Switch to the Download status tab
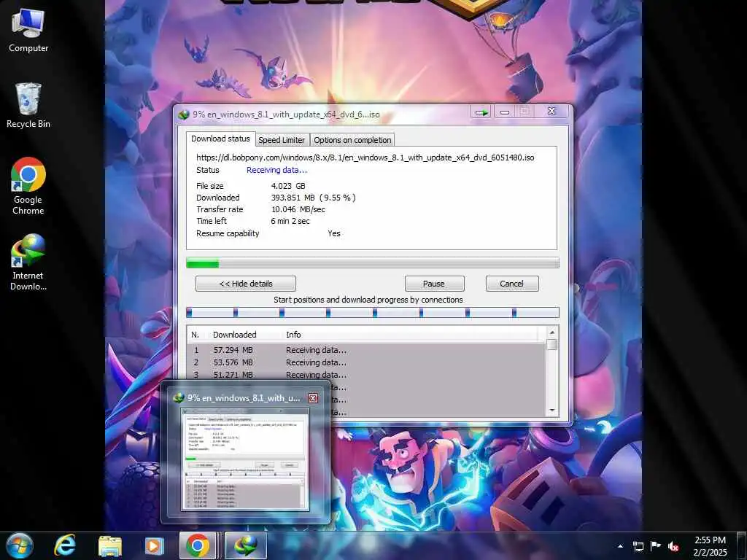 pyautogui.click(x=220, y=139)
